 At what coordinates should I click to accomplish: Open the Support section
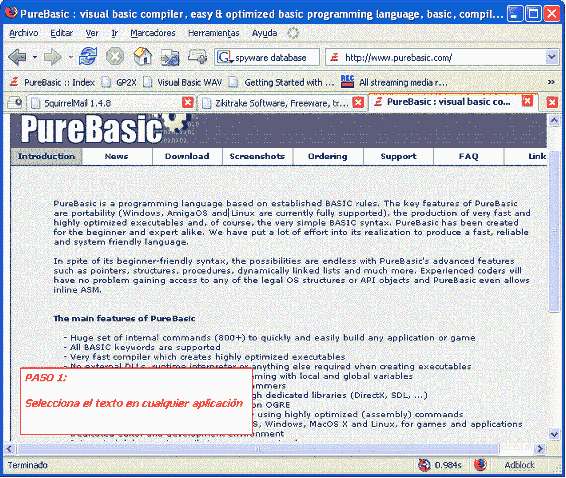point(398,157)
